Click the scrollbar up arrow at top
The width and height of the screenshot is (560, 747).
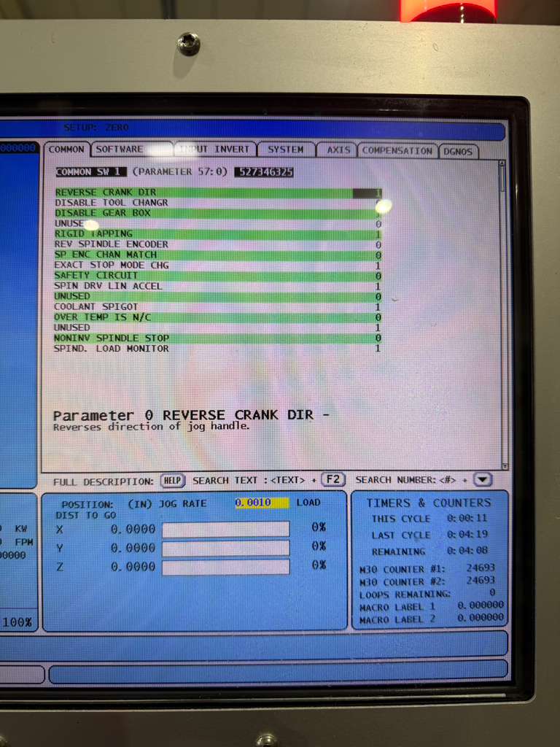pos(502,164)
